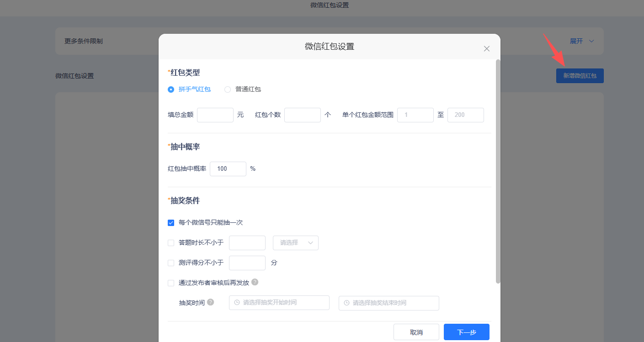The image size is (644, 342).
Task: Expand 更多条件限制 section via 展开
Action: (582, 41)
